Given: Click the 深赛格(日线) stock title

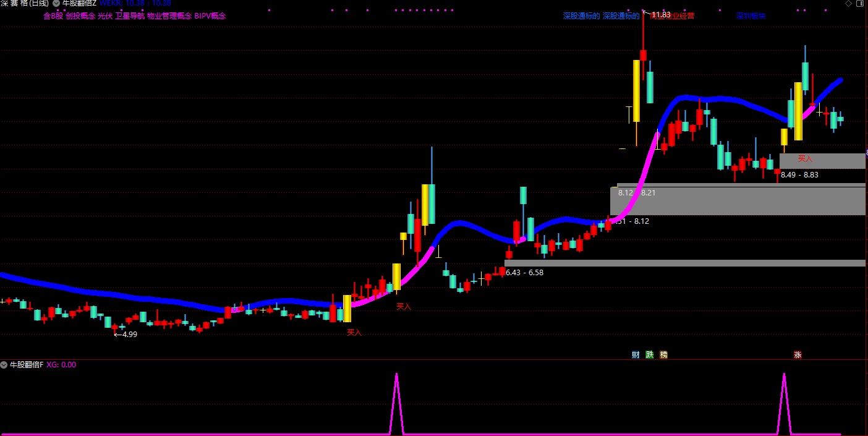Looking at the screenshot, I should point(25,3).
